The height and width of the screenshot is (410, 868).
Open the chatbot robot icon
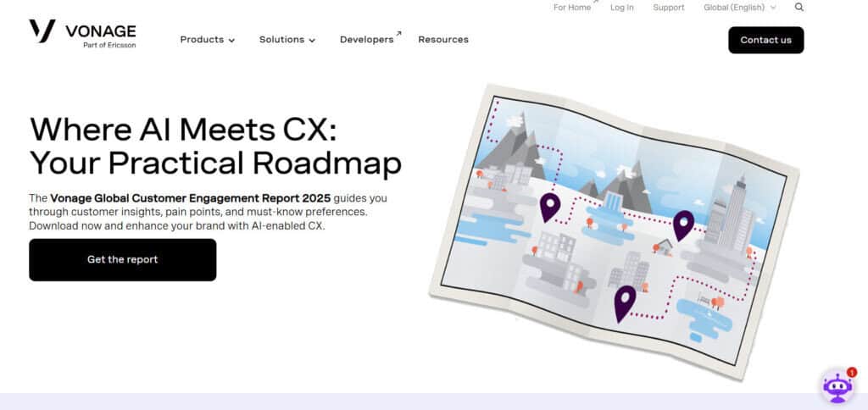(x=837, y=387)
